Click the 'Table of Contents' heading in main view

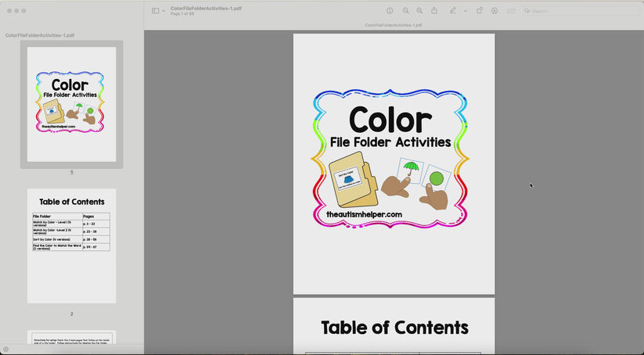(394, 328)
